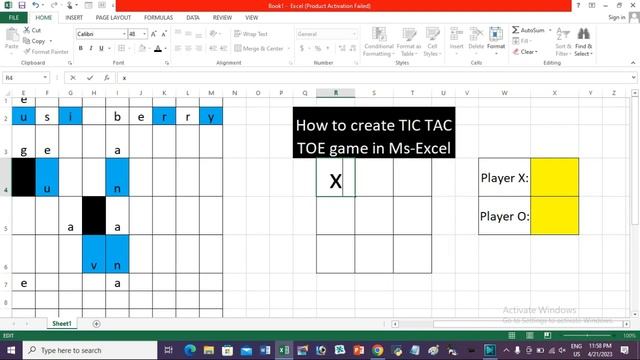Switch to the DATA tab
This screenshot has width=640, height=360.
pos(193,18)
